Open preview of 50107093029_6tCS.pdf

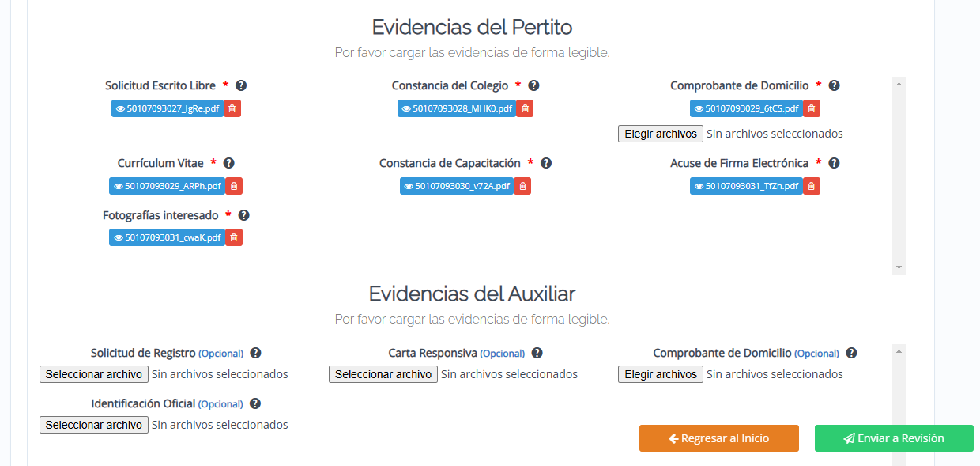(747, 108)
